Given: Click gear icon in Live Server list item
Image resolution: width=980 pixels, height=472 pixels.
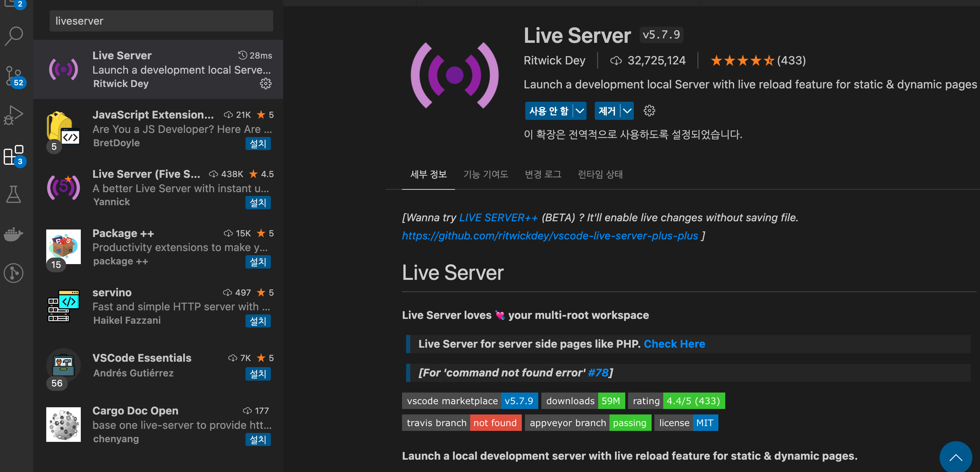Looking at the screenshot, I should pyautogui.click(x=265, y=83).
